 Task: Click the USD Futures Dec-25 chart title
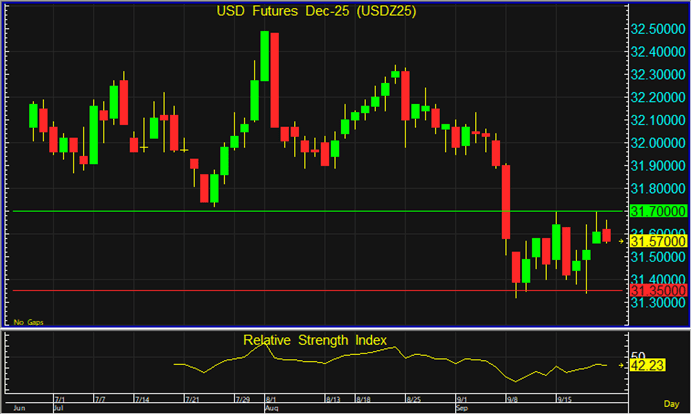point(318,13)
